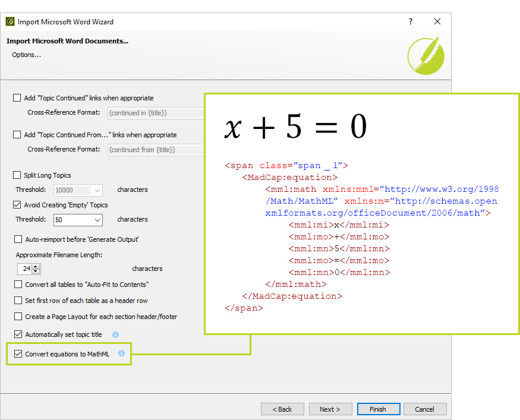Cancel the import wizard
The height and width of the screenshot is (420, 520).
[x=425, y=409]
